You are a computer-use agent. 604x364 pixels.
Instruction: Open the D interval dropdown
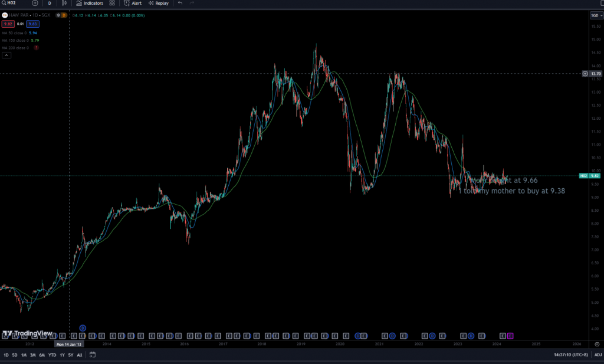click(50, 3)
